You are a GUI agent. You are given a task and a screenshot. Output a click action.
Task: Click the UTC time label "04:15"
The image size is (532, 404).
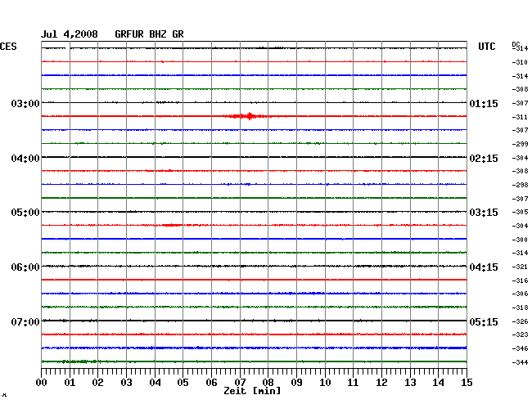484,267
